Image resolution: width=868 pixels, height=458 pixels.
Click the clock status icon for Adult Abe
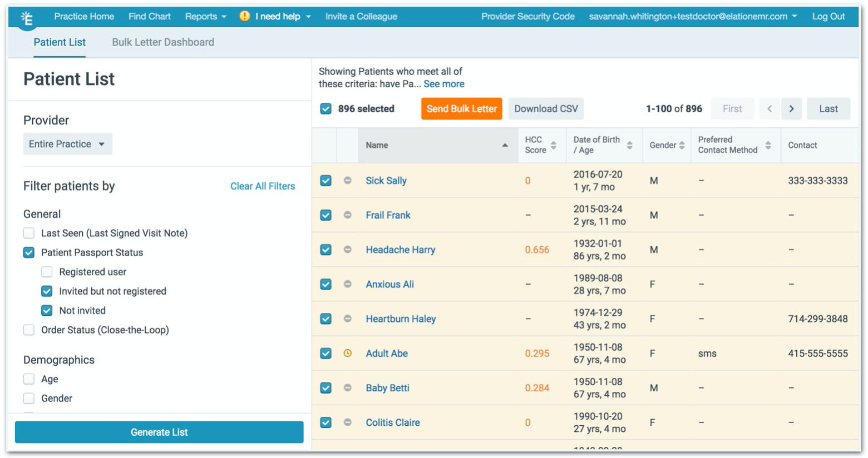[x=348, y=354]
